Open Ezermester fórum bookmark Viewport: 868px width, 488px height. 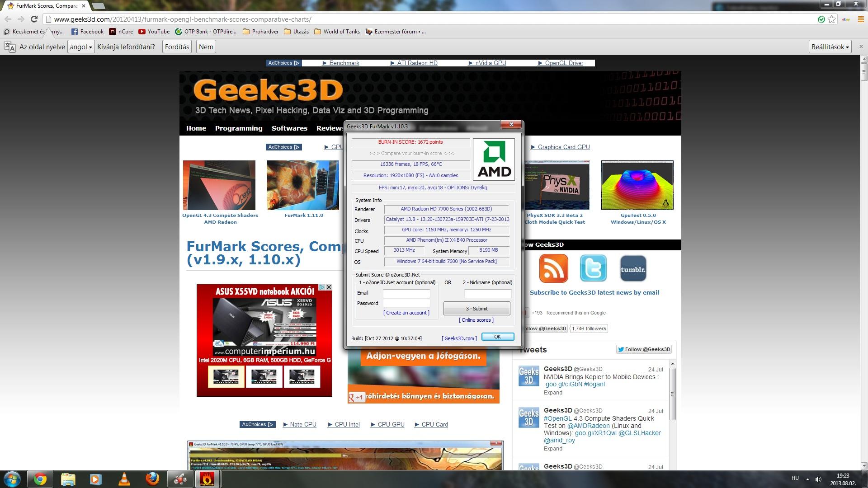click(396, 32)
